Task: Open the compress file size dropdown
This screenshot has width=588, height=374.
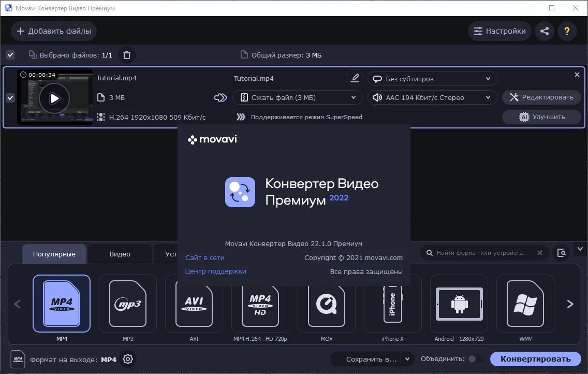Action: pos(298,97)
